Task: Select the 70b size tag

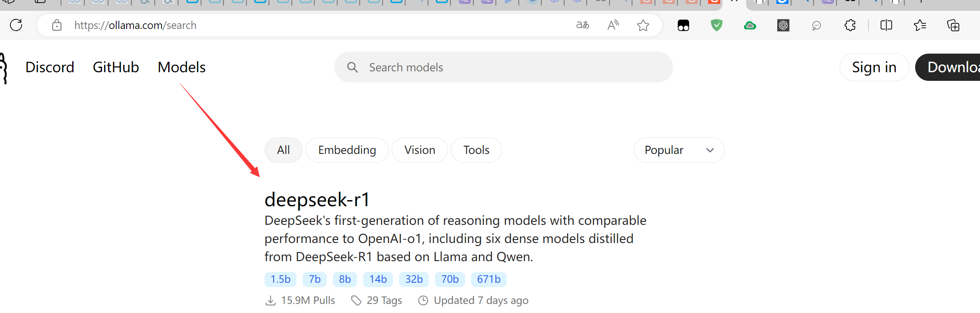Action: tap(450, 279)
